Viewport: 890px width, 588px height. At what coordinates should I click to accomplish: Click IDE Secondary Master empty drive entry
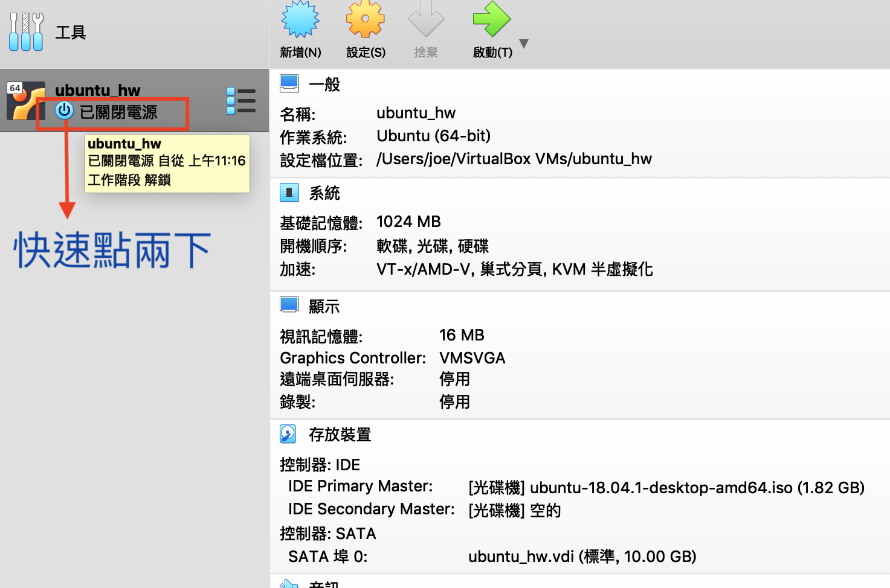(515, 511)
